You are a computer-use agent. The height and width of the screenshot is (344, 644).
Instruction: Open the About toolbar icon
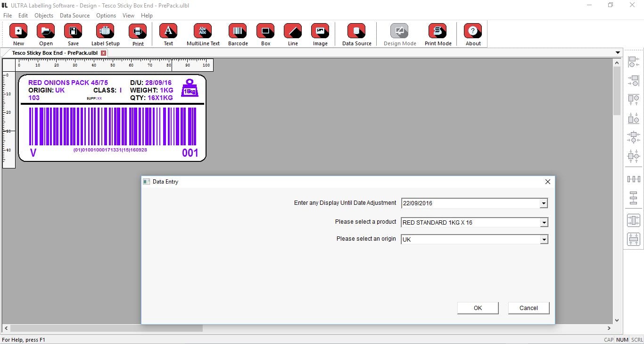[473, 31]
